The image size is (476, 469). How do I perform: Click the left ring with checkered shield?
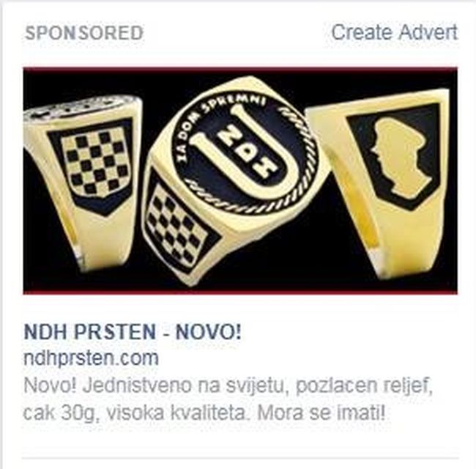click(x=82, y=182)
